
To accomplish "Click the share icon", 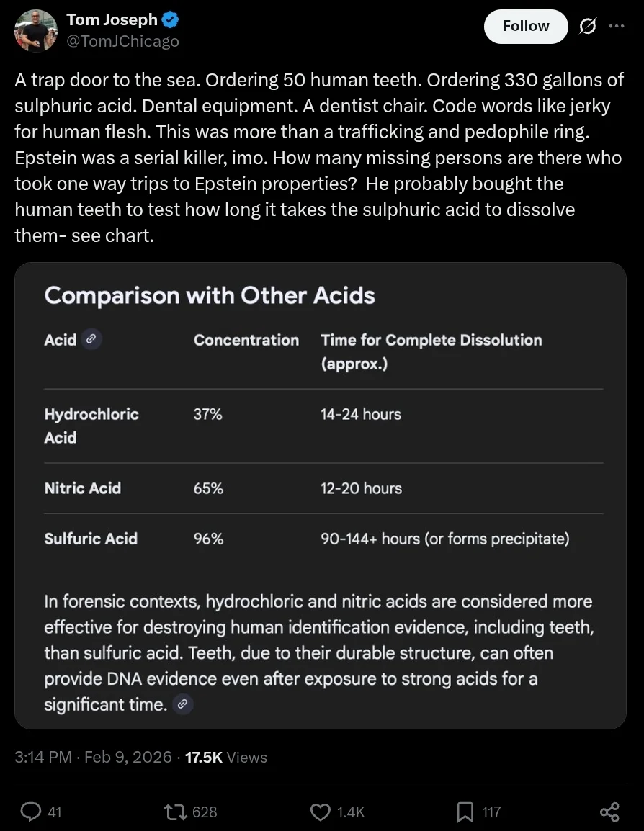I will (x=609, y=812).
